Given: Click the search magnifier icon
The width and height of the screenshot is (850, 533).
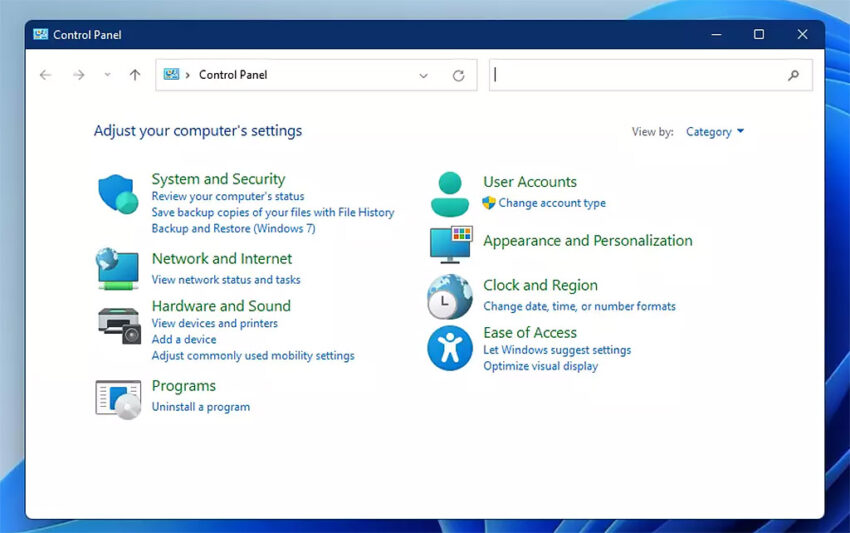Looking at the screenshot, I should click(794, 75).
